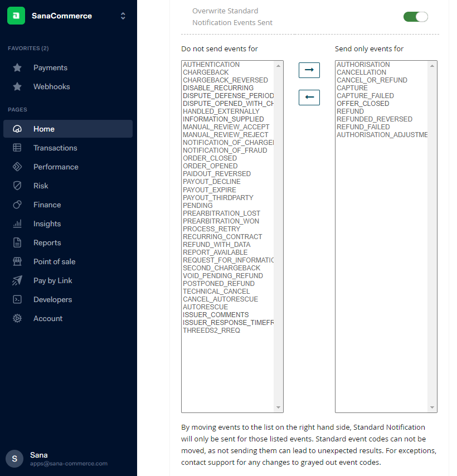Image resolution: width=457 pixels, height=476 pixels.
Task: Click the Developers terminal icon
Action: pyautogui.click(x=17, y=299)
